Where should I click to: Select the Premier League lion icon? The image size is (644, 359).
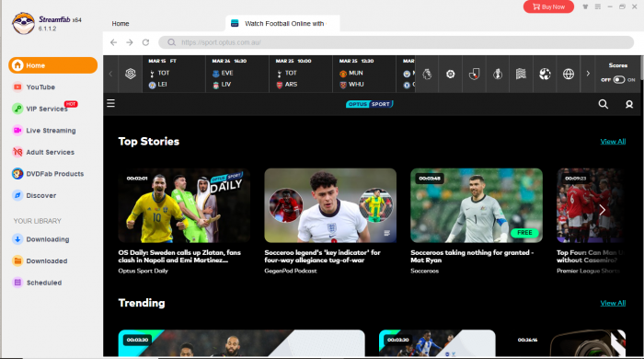click(x=427, y=74)
